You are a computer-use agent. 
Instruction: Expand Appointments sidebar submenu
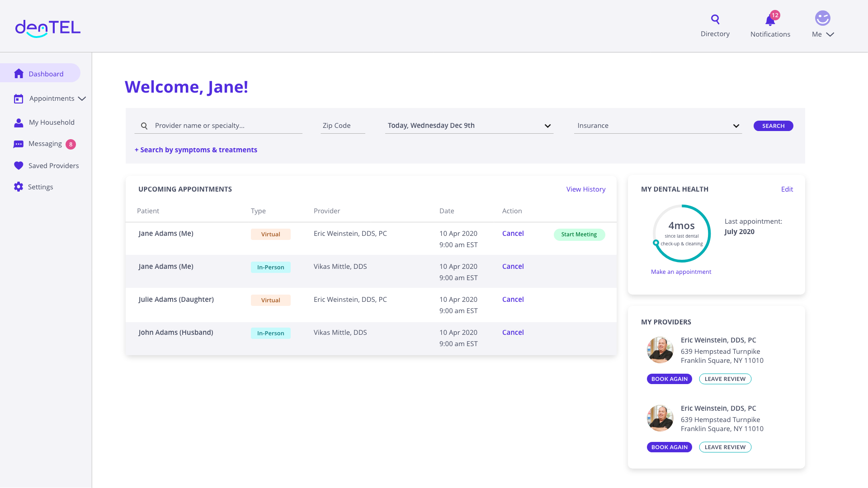(82, 99)
